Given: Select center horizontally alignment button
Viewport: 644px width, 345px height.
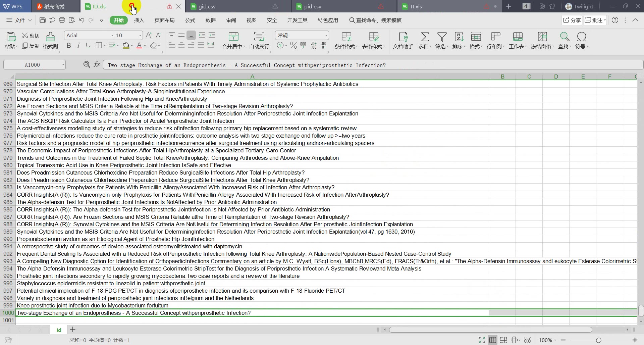Looking at the screenshot, I should click(181, 45).
